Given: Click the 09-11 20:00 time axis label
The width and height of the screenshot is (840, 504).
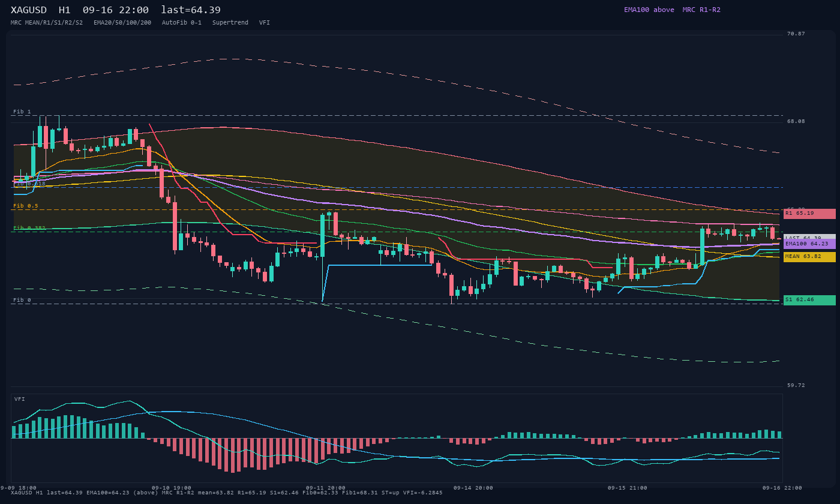Looking at the screenshot, I should (x=326, y=488).
